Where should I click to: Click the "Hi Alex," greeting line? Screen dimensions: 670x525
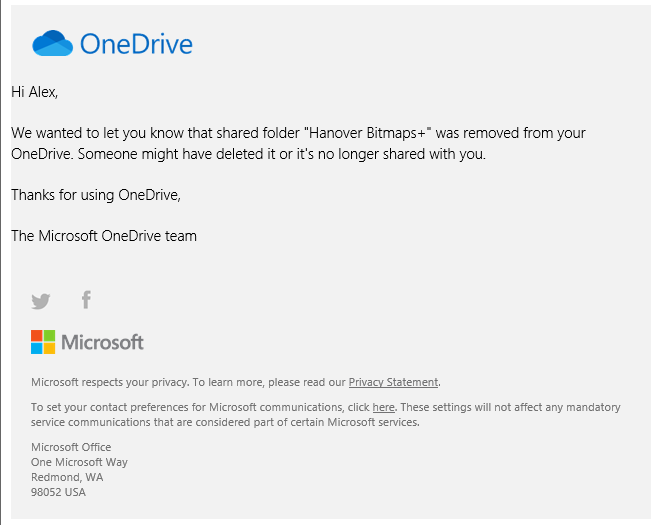pyautogui.click(x=35, y=92)
